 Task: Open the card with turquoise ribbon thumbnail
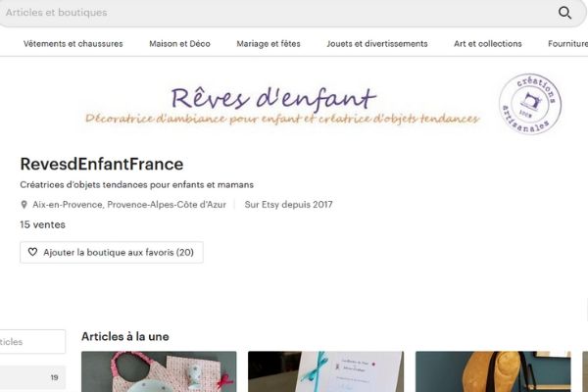point(326,371)
